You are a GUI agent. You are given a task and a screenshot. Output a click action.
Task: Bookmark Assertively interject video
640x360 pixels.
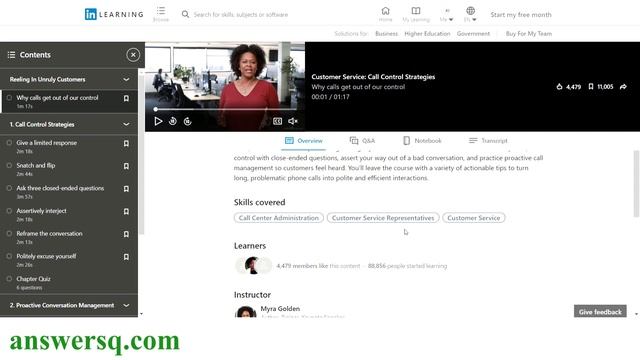tap(127, 211)
